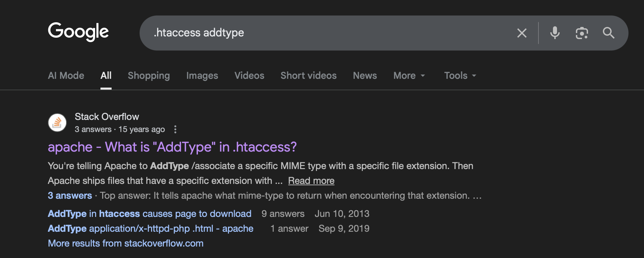Open three-dot menu for Stack Overflow result
The image size is (644, 258).
[175, 129]
